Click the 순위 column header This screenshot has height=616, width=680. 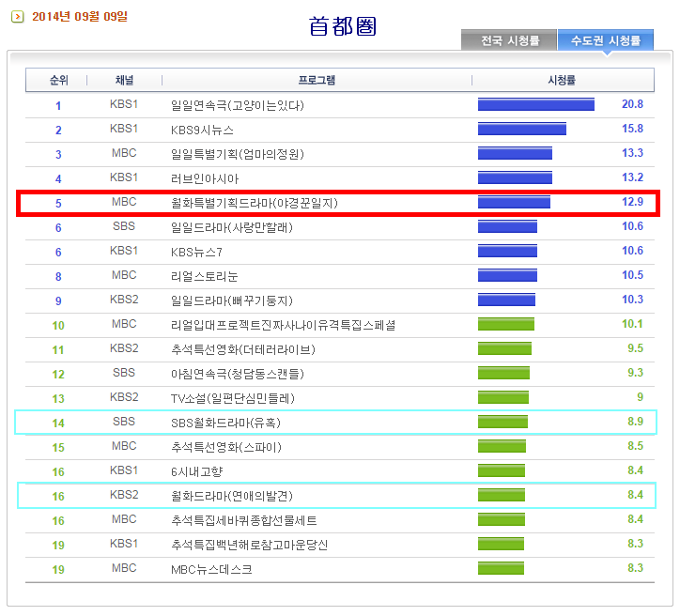pos(59,80)
